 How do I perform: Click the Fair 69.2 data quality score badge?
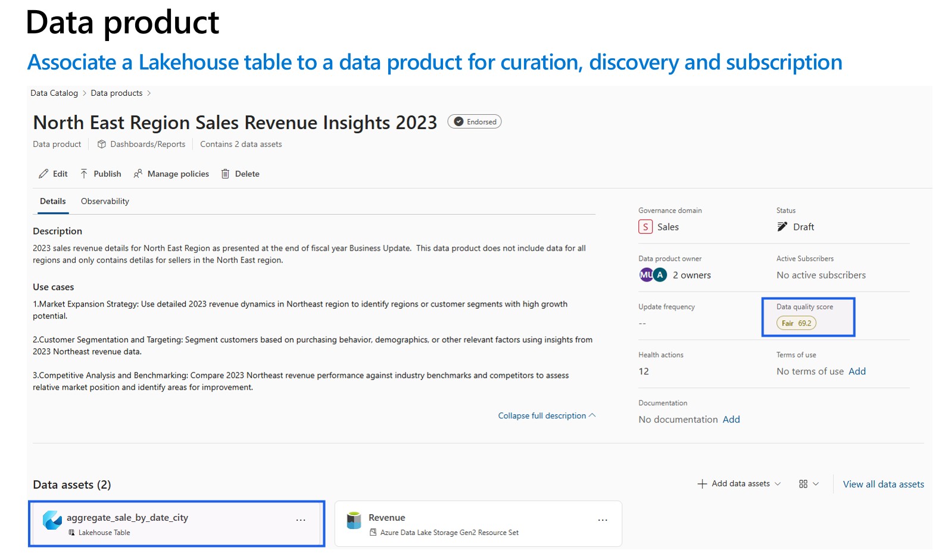(x=796, y=323)
